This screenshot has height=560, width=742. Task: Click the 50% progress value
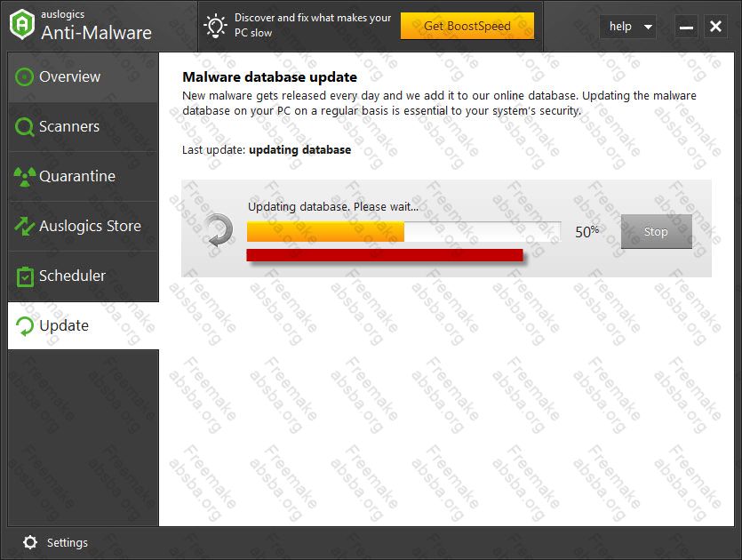(586, 231)
